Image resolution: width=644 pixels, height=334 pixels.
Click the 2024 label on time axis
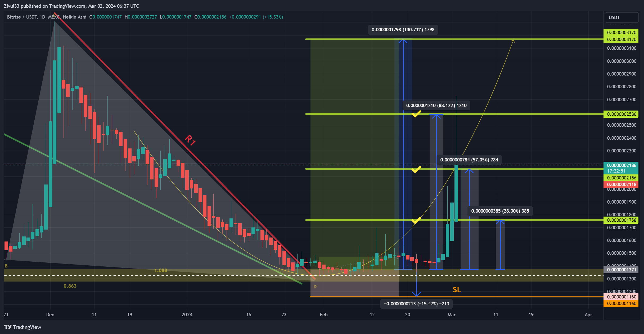[187, 315]
